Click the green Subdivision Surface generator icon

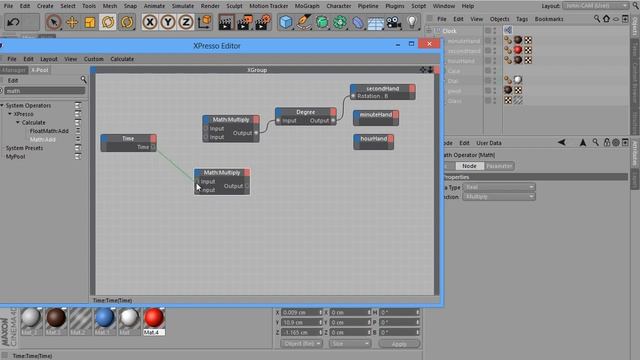(x=322, y=22)
